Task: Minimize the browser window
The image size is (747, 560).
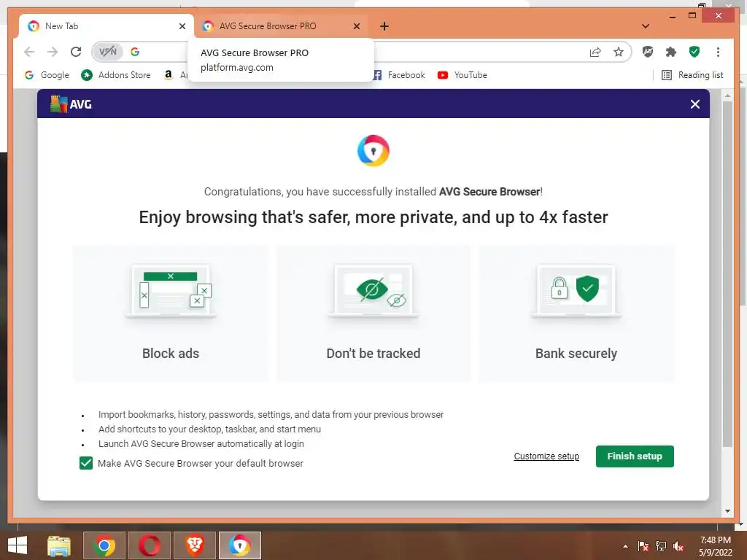Action: [672, 17]
